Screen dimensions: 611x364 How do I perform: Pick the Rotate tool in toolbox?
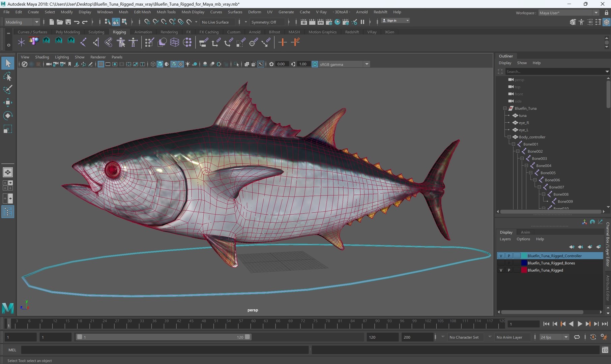click(x=7, y=116)
